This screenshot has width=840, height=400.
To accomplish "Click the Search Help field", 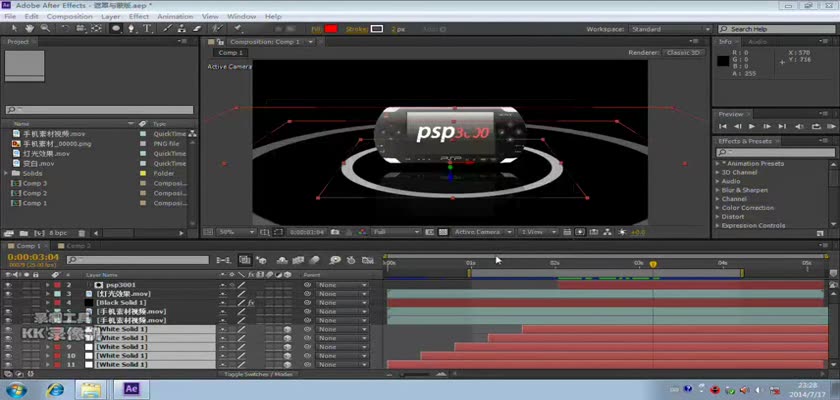I will point(778,29).
